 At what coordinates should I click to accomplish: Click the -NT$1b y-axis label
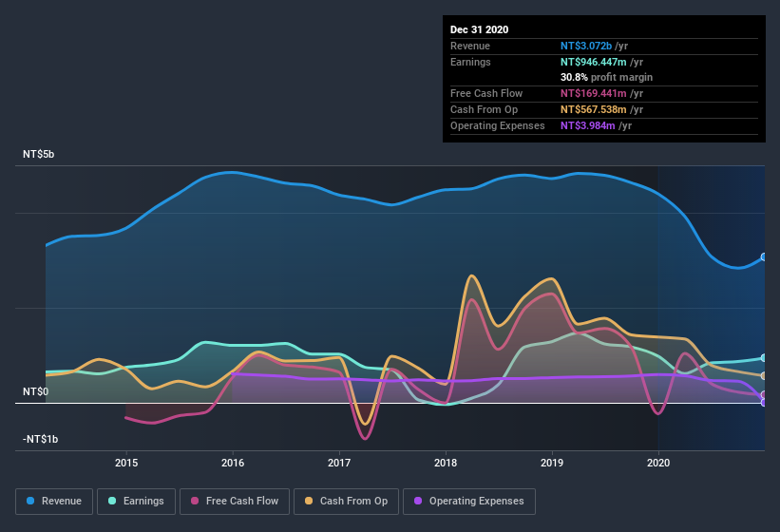click(x=40, y=439)
